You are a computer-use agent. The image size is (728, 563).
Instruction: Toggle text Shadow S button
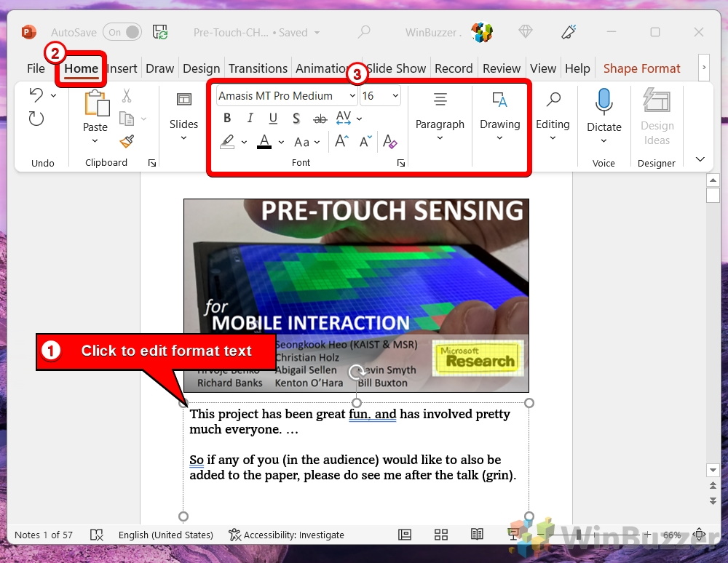point(296,119)
